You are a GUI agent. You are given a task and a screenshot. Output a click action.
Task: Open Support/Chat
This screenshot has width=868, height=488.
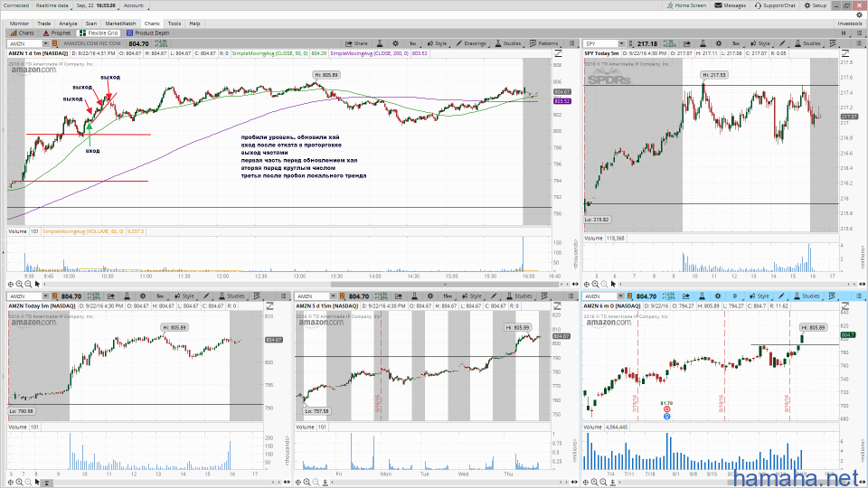[775, 5]
